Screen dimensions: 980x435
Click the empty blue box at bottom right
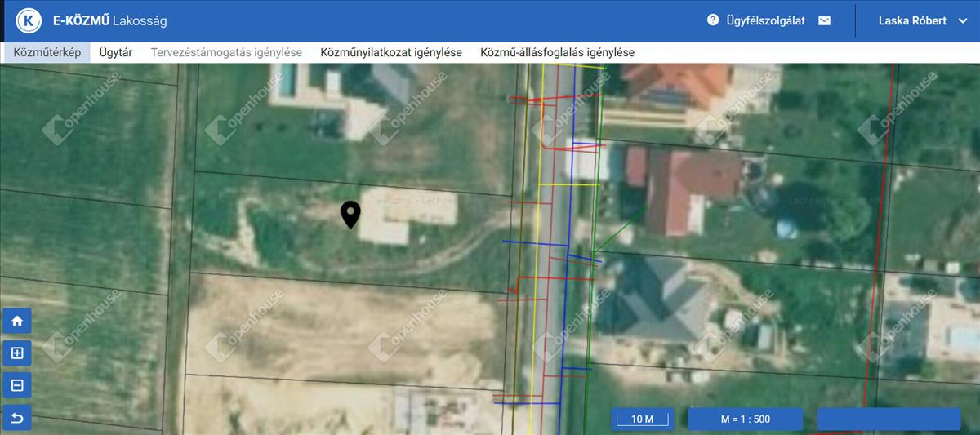click(889, 419)
